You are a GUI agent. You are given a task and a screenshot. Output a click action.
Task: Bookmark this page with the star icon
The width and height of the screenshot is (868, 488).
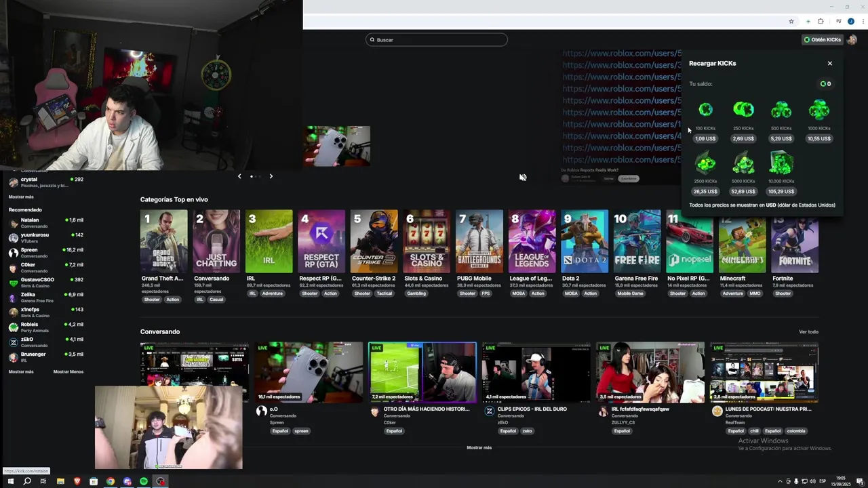(791, 22)
